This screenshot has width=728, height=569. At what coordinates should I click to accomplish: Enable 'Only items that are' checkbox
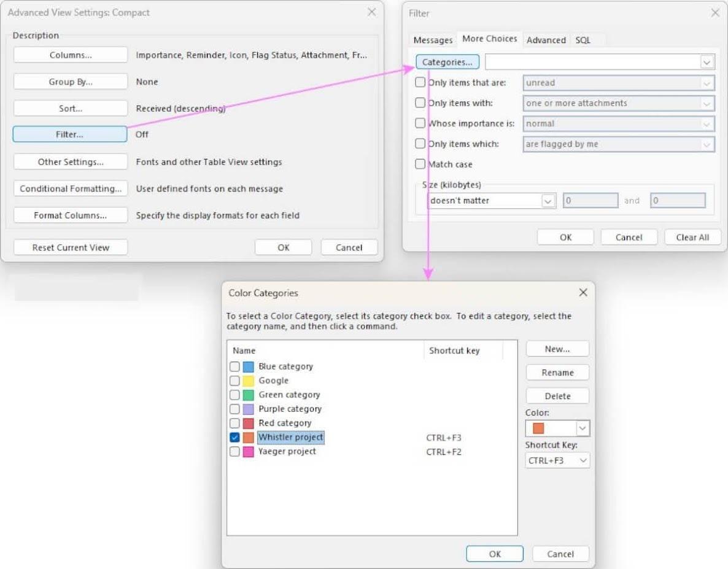(x=420, y=82)
